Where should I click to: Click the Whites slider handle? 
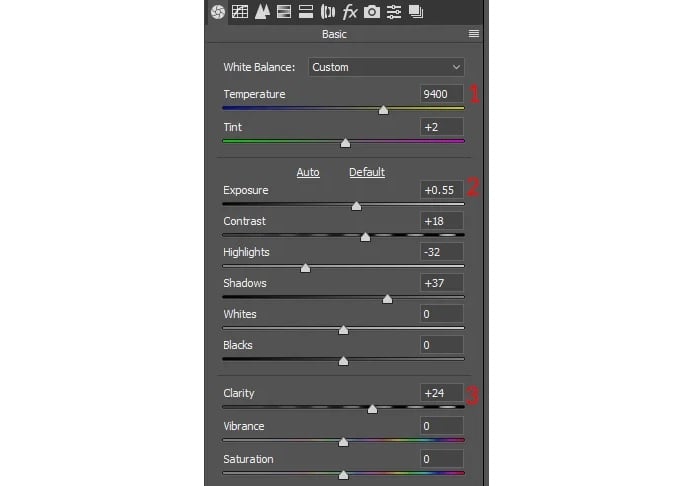pyautogui.click(x=343, y=330)
